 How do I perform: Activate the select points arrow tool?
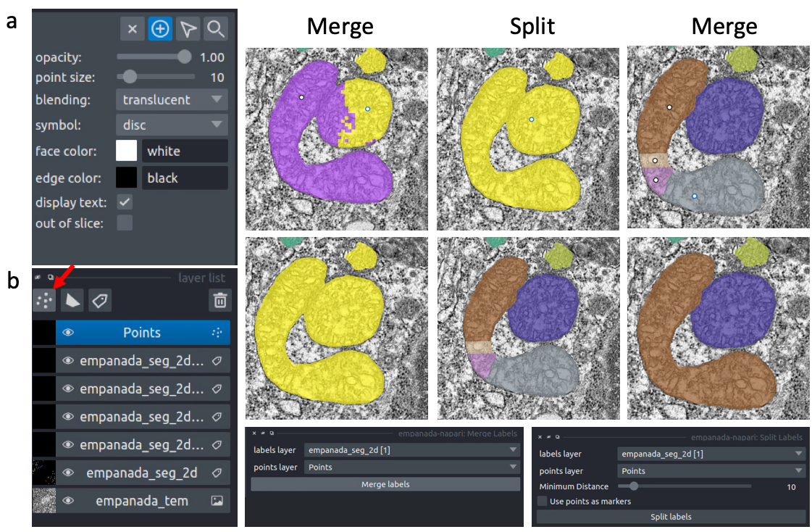pos(188,29)
